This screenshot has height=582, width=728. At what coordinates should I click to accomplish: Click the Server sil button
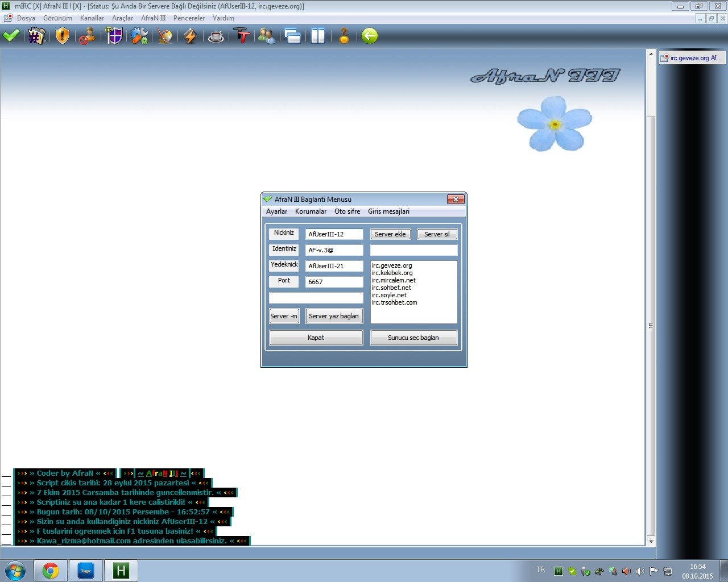tap(437, 234)
